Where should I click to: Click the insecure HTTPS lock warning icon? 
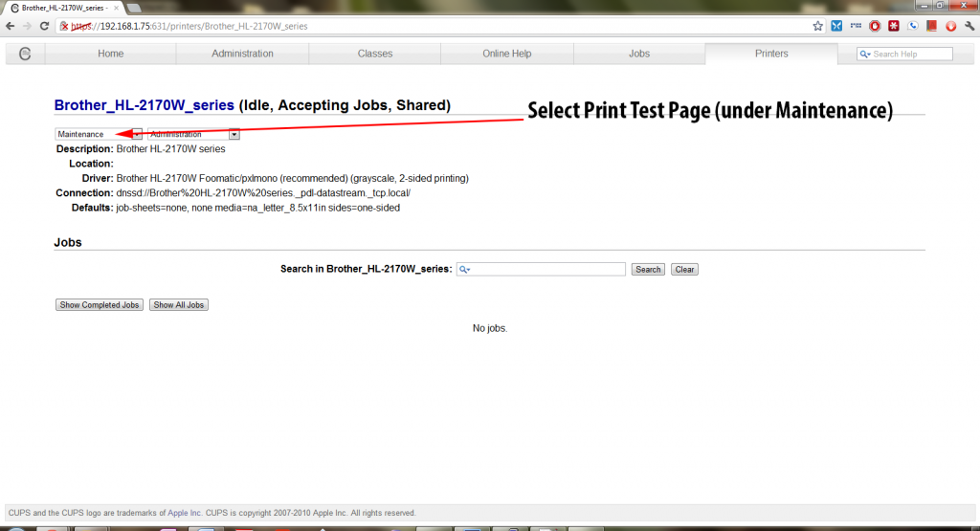point(64,26)
